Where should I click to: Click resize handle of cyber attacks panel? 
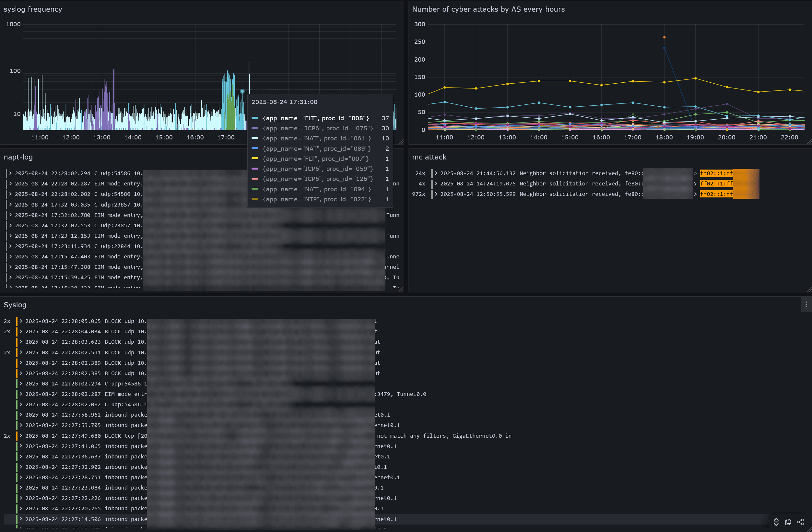click(809, 142)
